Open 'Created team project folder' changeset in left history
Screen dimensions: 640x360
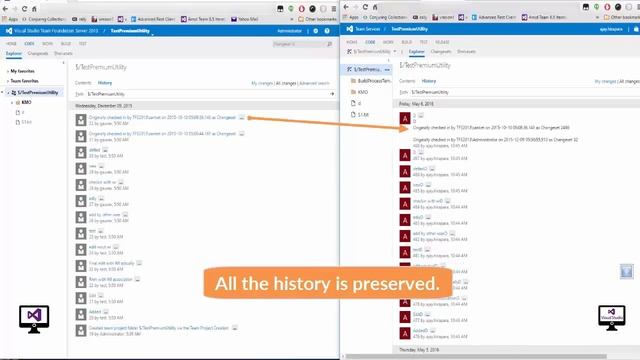coord(158,328)
